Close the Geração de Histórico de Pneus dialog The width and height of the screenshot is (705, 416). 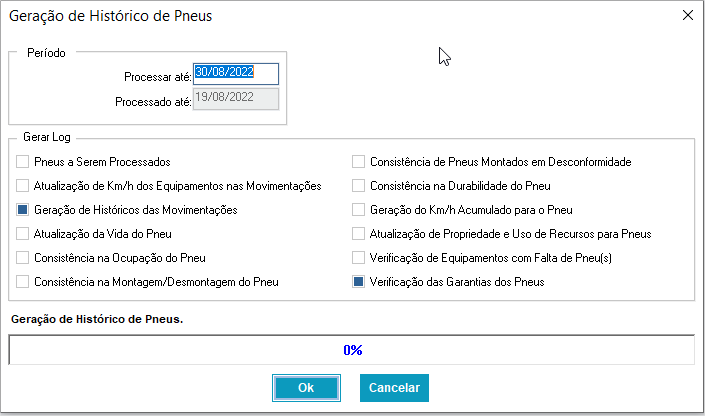pos(686,16)
